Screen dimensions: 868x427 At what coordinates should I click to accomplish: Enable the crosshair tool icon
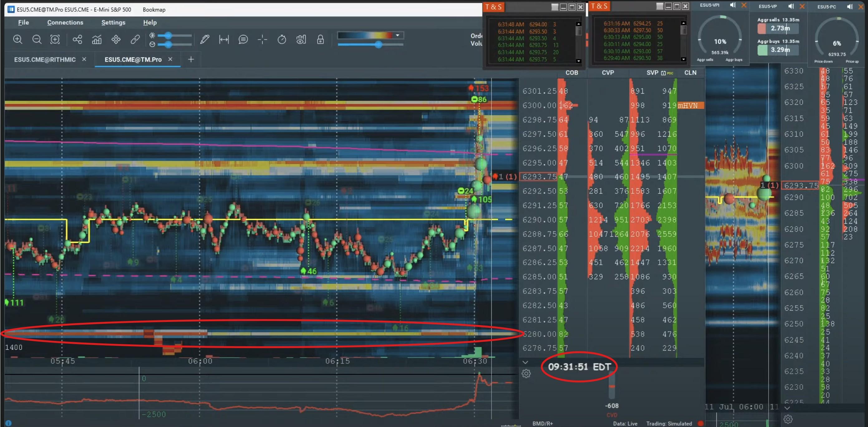[x=262, y=39]
